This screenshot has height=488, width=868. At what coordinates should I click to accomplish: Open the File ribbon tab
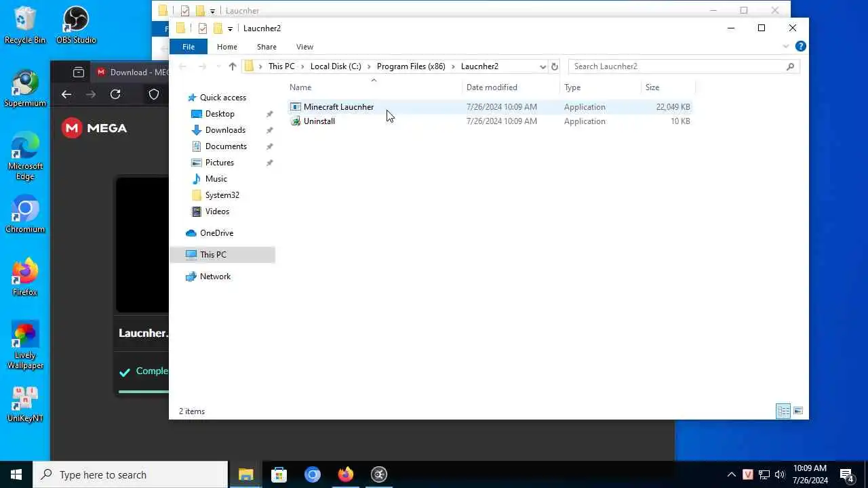click(189, 47)
